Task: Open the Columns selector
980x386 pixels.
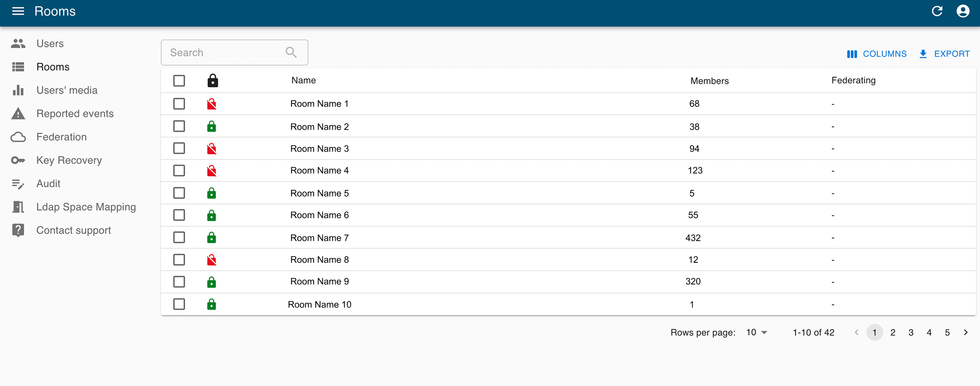Action: click(x=877, y=54)
